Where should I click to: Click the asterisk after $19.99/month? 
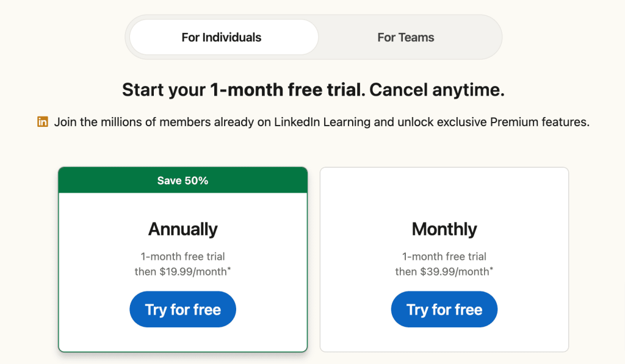coord(229,269)
